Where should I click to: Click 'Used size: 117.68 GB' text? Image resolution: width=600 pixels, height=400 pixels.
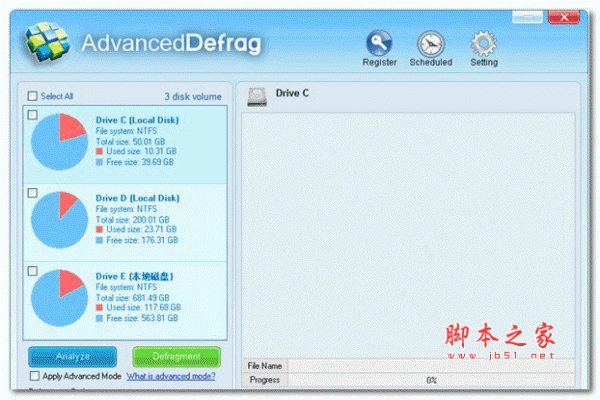(x=143, y=307)
